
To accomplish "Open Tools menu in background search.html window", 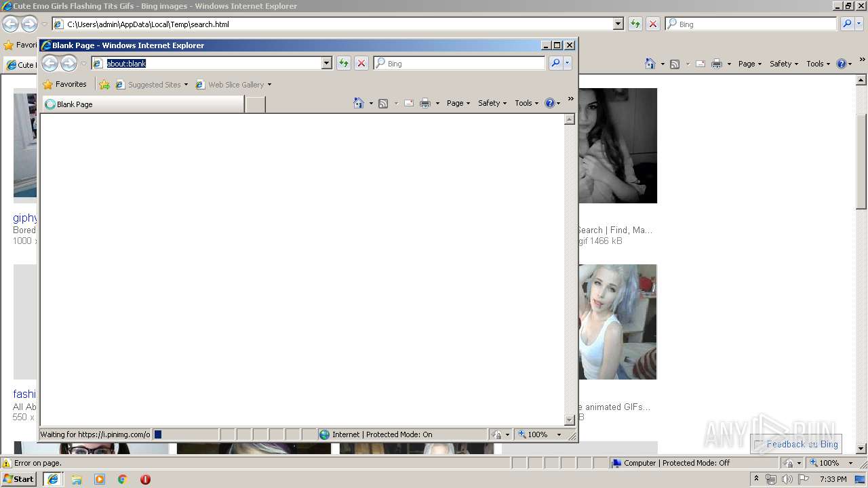I will click(x=818, y=64).
